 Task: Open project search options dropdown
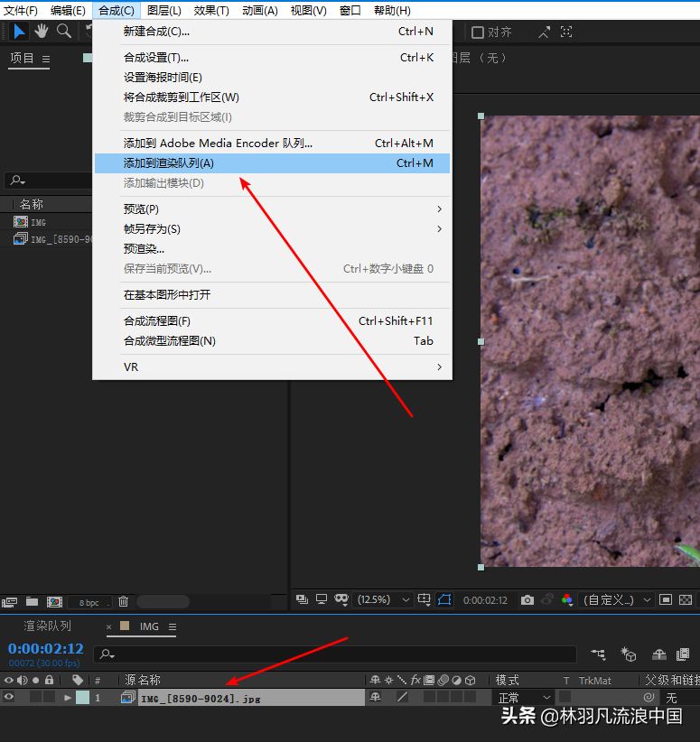point(18,181)
